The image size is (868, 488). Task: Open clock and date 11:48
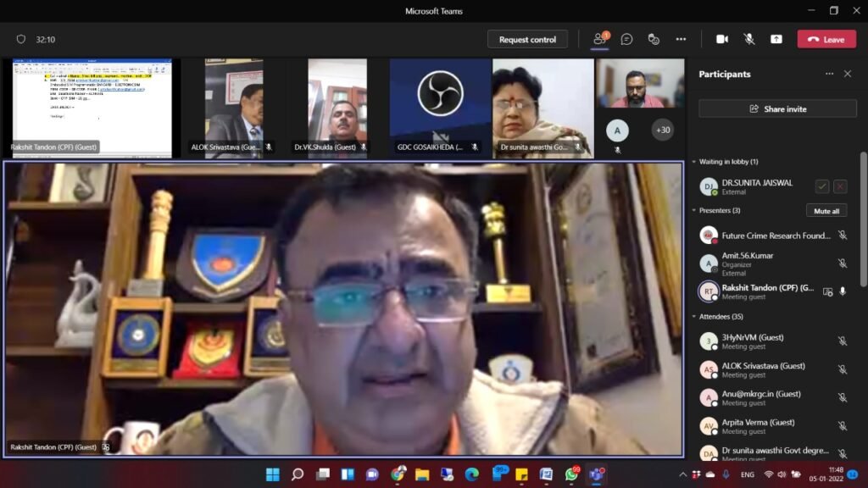[827, 474]
